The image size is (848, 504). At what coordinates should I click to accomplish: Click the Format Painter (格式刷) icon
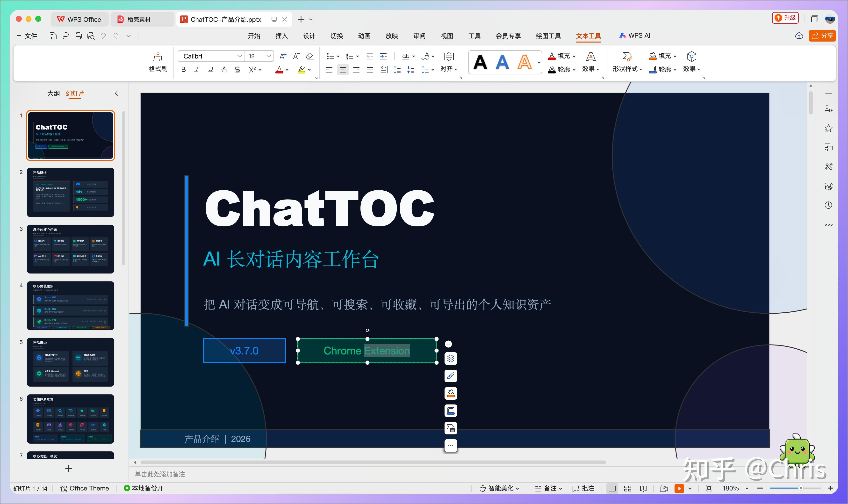158,56
